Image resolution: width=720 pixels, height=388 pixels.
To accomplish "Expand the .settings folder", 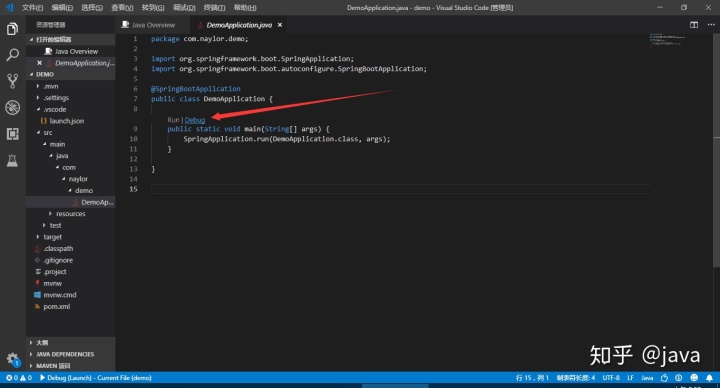I will (70, 97).
